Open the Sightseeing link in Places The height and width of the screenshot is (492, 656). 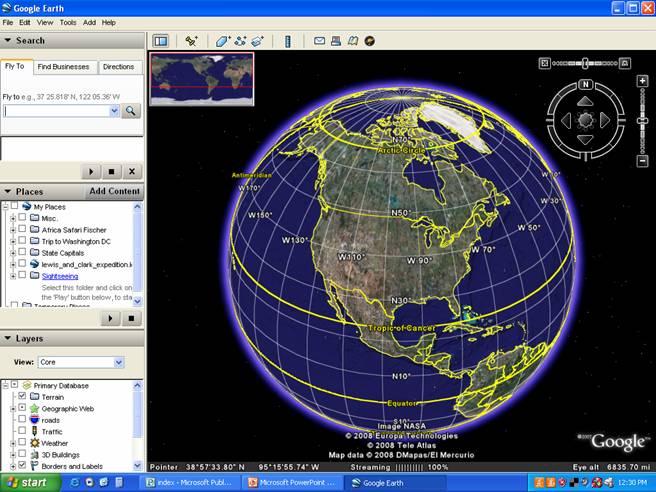tap(59, 276)
